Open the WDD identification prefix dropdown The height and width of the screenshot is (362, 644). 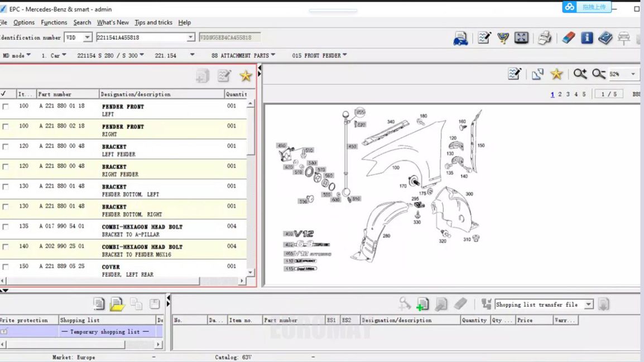coord(87,37)
